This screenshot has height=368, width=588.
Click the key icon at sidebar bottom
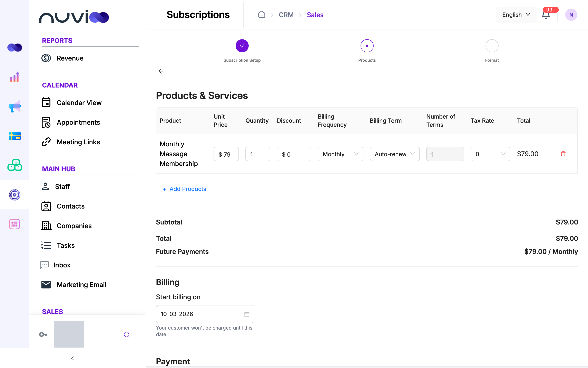point(43,334)
